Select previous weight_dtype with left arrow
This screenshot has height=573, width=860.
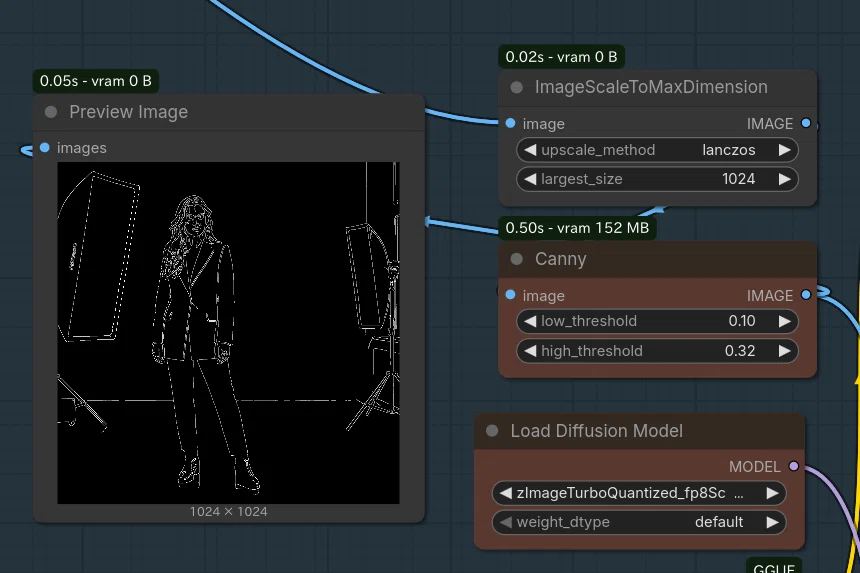(x=506, y=522)
